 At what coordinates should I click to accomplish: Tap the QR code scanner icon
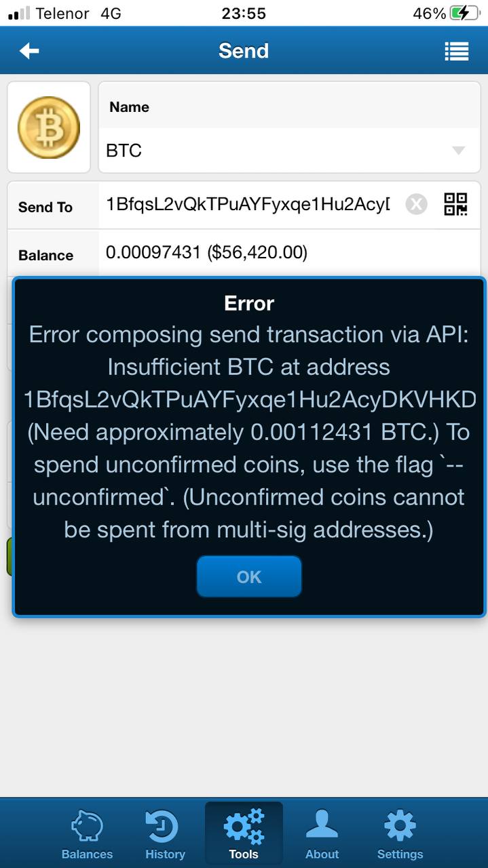click(x=455, y=204)
